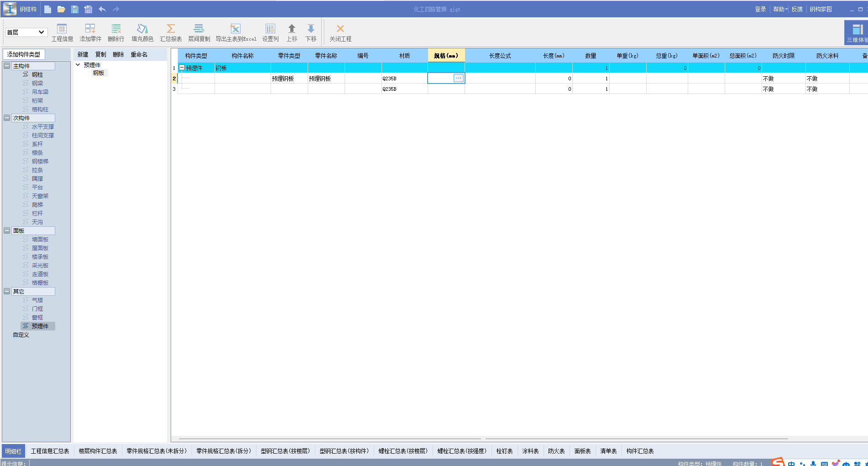Screen dimensions: 868x466
Task: Switch to 工程信息汇总表 tab
Action: pos(50,451)
